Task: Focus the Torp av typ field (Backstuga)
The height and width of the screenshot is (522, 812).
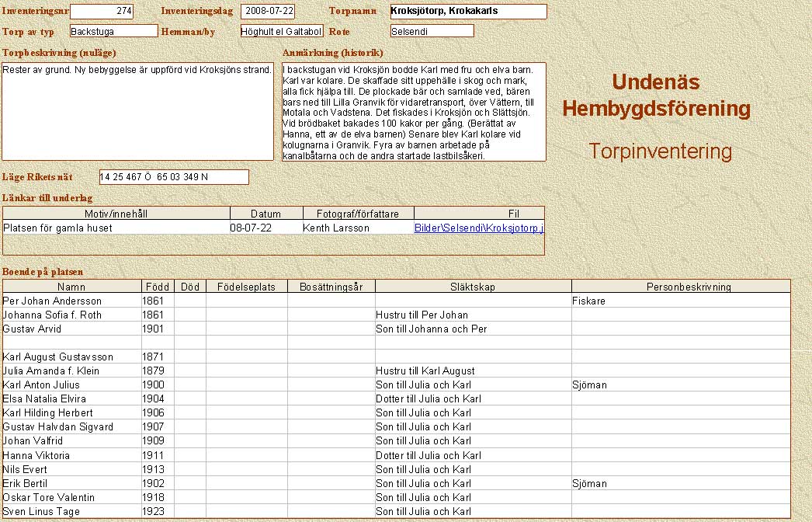Action: [x=113, y=31]
